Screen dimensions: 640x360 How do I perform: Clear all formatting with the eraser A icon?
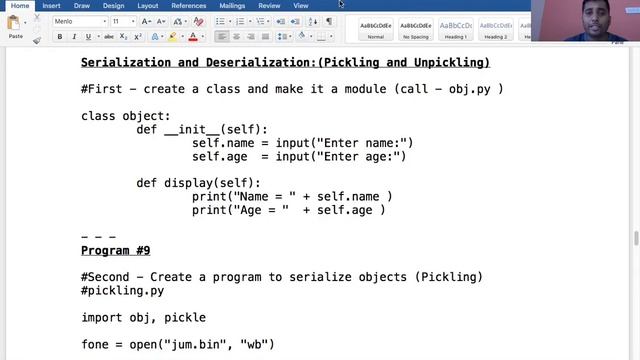(198, 21)
